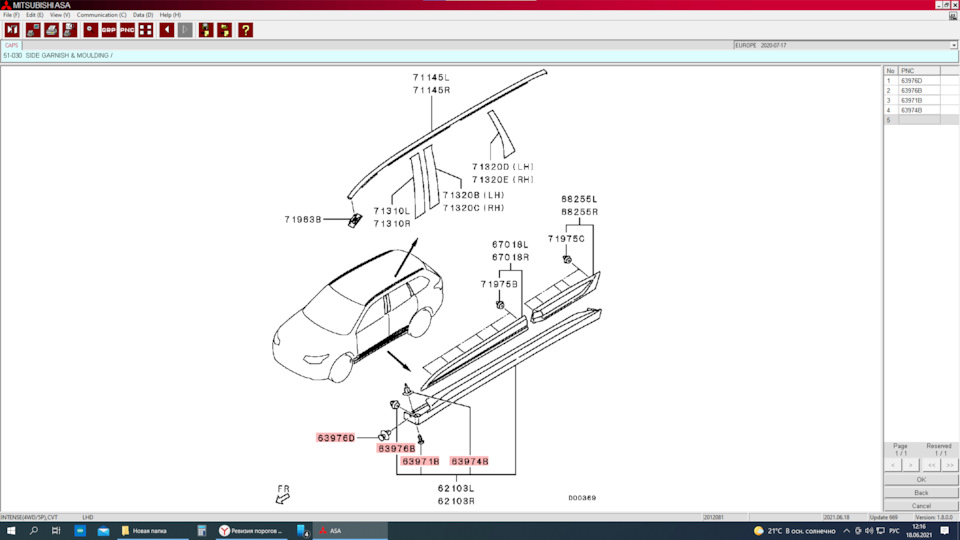960x540 pixels.
Task: Click part label 71320B (LH) in diagram
Action: tap(473, 195)
